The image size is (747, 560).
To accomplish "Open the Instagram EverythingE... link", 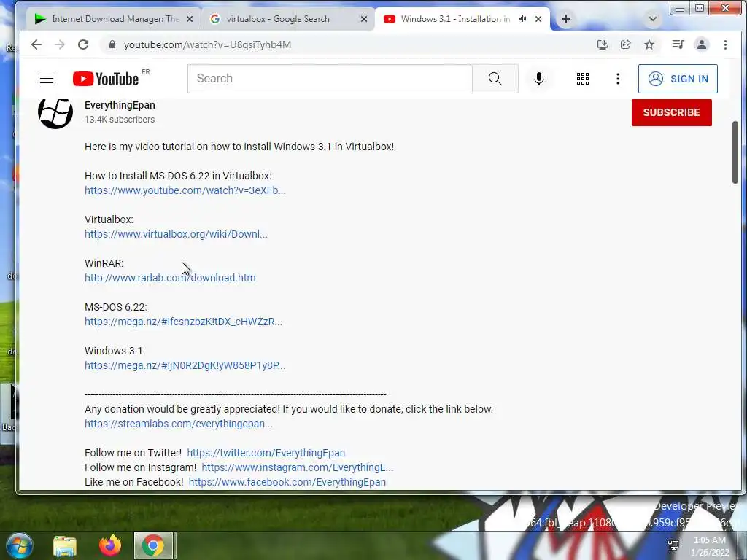I will coord(298,467).
